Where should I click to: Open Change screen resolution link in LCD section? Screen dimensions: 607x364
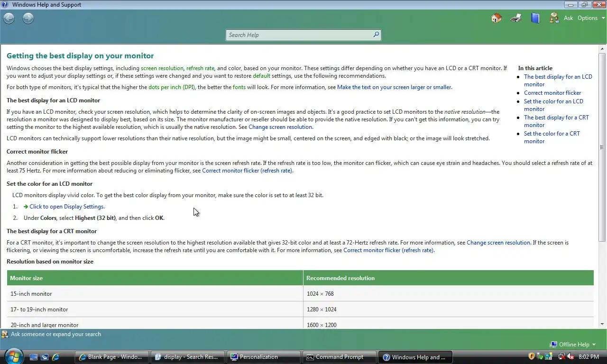[280, 127]
